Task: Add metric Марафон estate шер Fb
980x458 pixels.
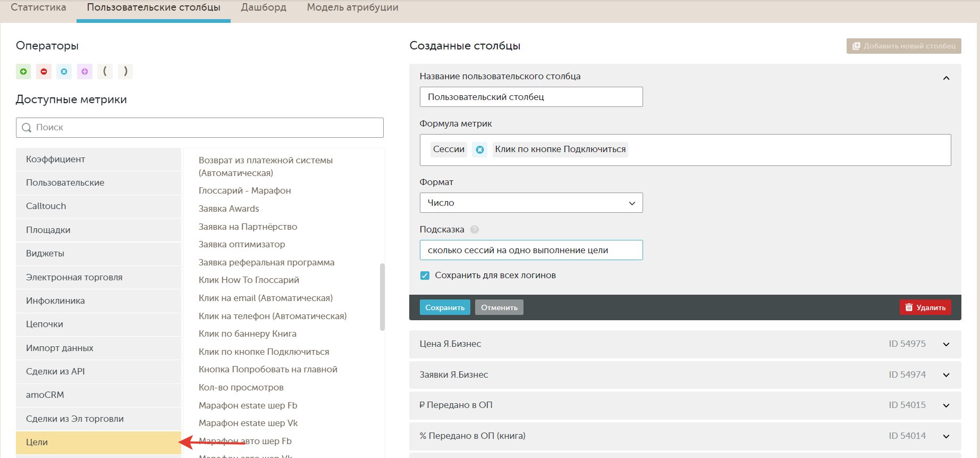Action: (x=248, y=405)
